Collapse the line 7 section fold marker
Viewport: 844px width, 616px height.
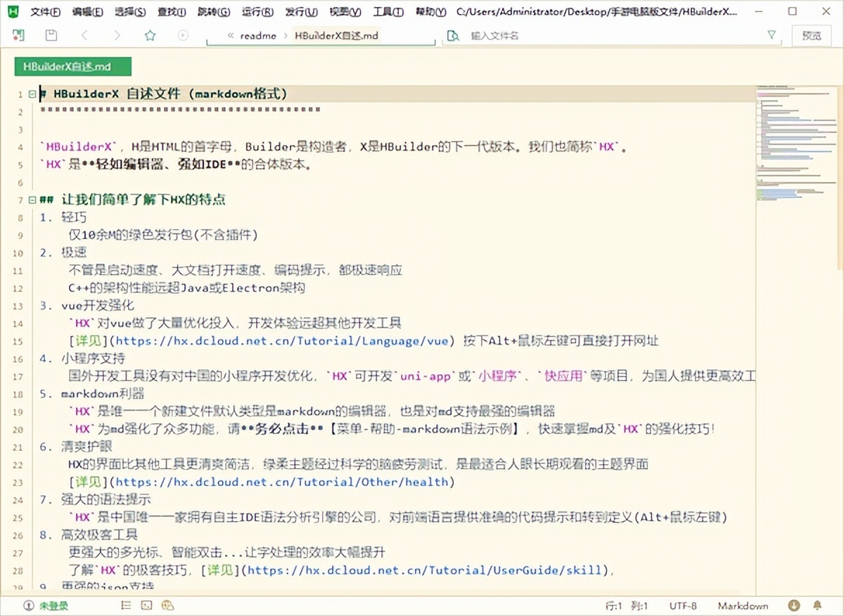32,200
